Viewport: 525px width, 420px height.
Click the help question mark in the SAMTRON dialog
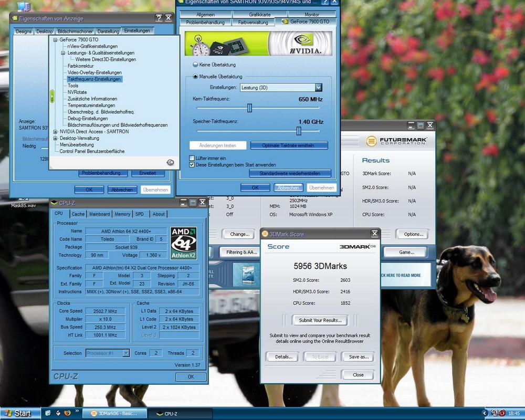pos(325,2)
